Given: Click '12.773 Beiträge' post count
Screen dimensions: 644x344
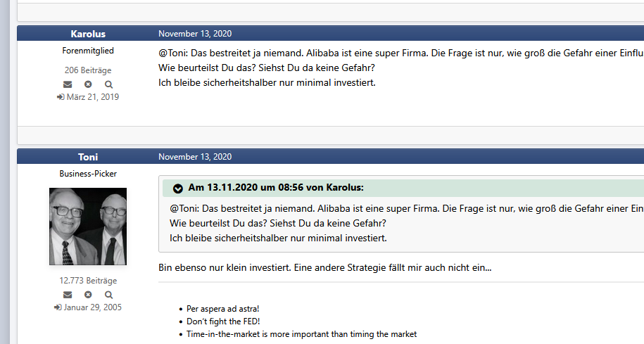Looking at the screenshot, I should 88,281.
